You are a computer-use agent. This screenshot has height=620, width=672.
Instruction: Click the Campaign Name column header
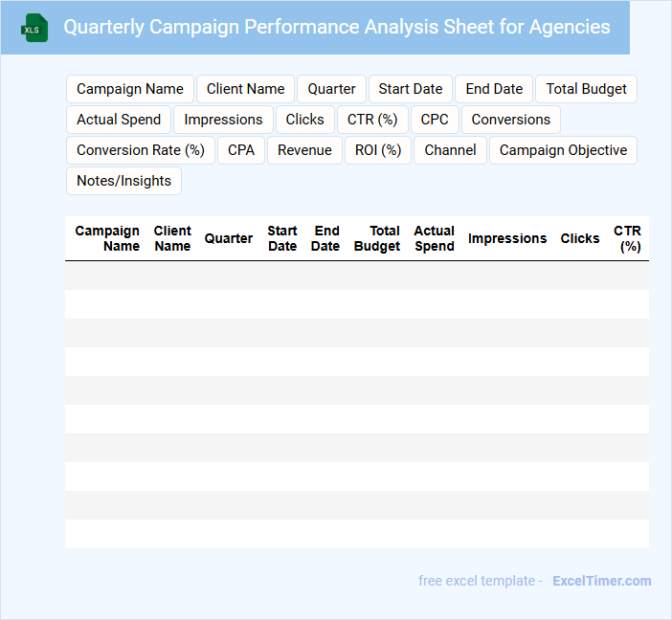(x=107, y=238)
